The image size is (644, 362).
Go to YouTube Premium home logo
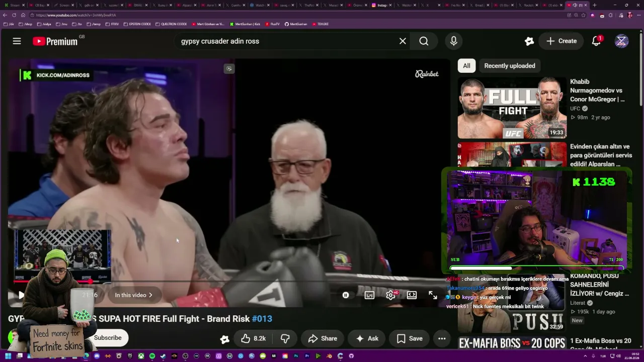55,41
